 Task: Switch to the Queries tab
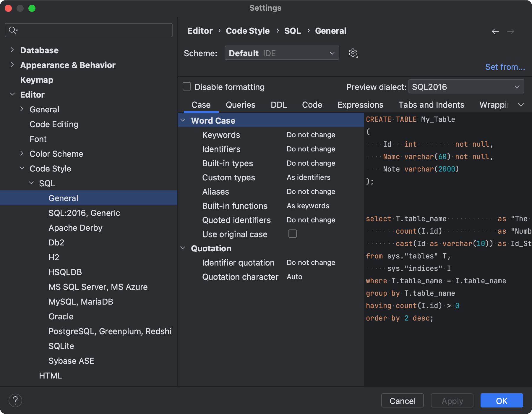tap(240, 105)
